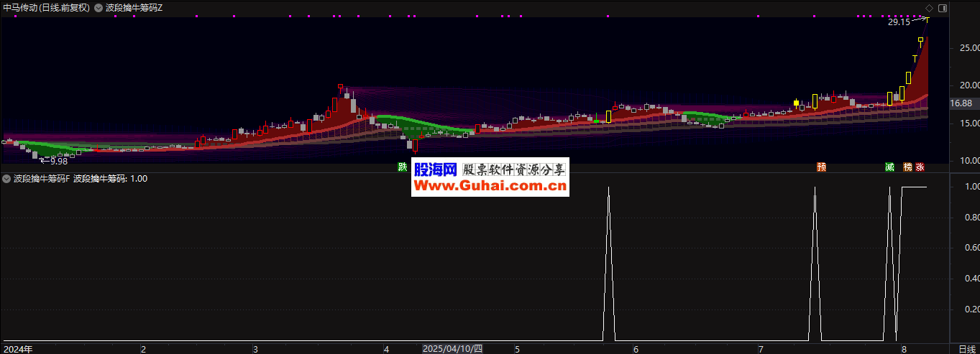Click month 8 on the time axis

click(x=904, y=350)
